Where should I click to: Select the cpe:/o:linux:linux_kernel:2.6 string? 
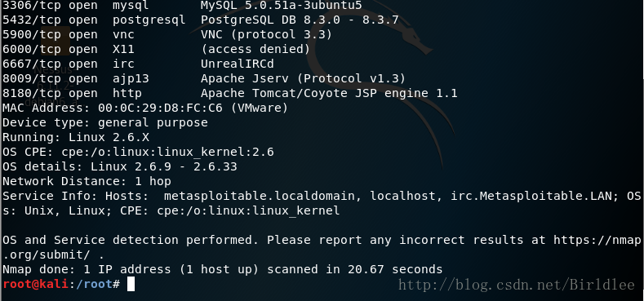(x=167, y=153)
